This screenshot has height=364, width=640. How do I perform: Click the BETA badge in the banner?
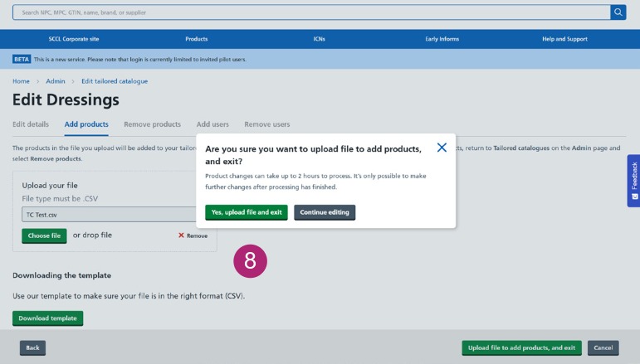coord(22,59)
